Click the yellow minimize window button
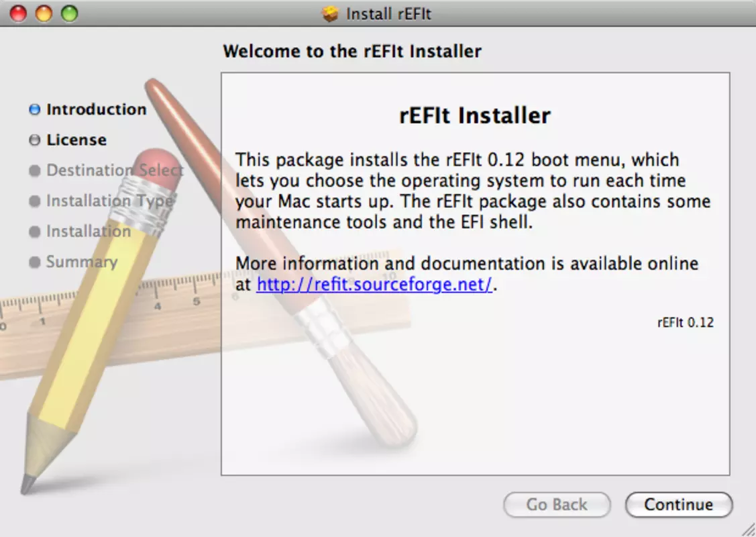The image size is (756, 537). [x=44, y=13]
